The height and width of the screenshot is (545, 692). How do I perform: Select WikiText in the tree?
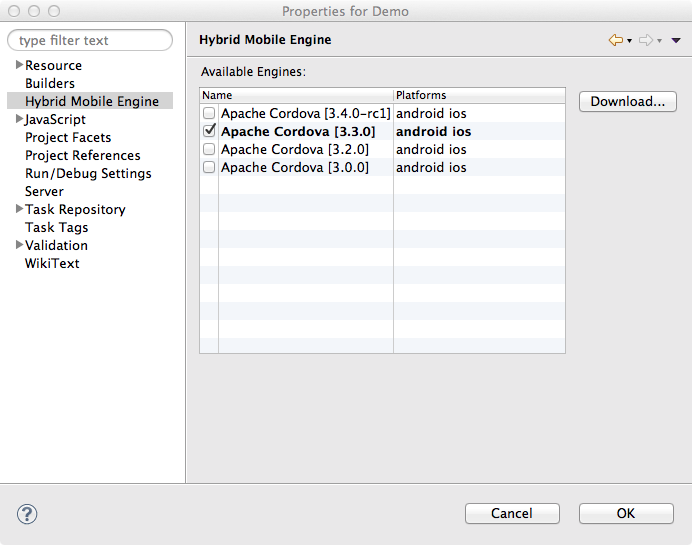click(x=52, y=263)
